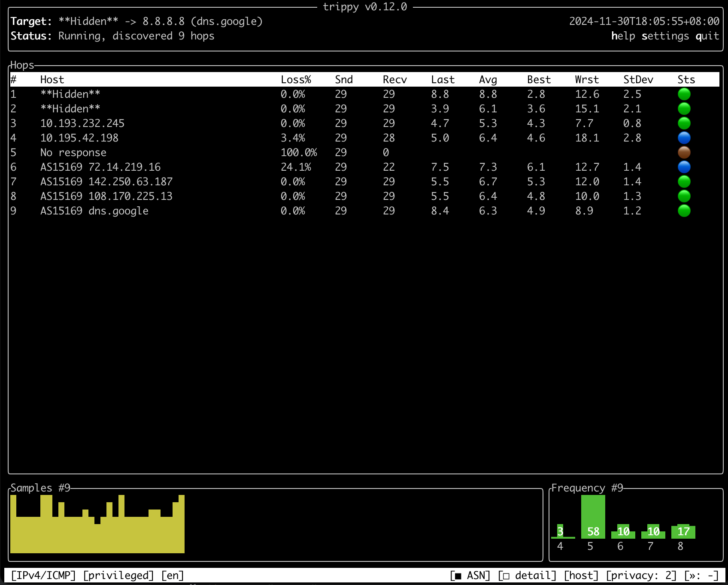Click the green status dot for 108.170.225.13

[x=684, y=196]
